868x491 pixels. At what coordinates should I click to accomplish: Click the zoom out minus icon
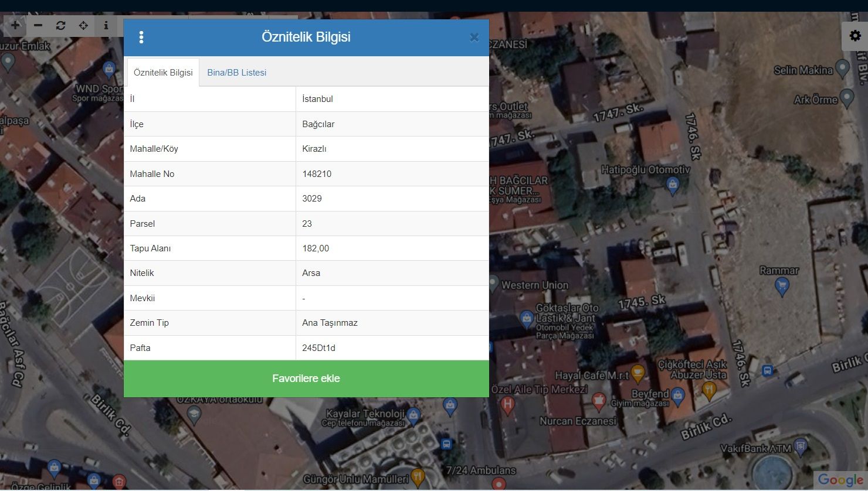[38, 25]
